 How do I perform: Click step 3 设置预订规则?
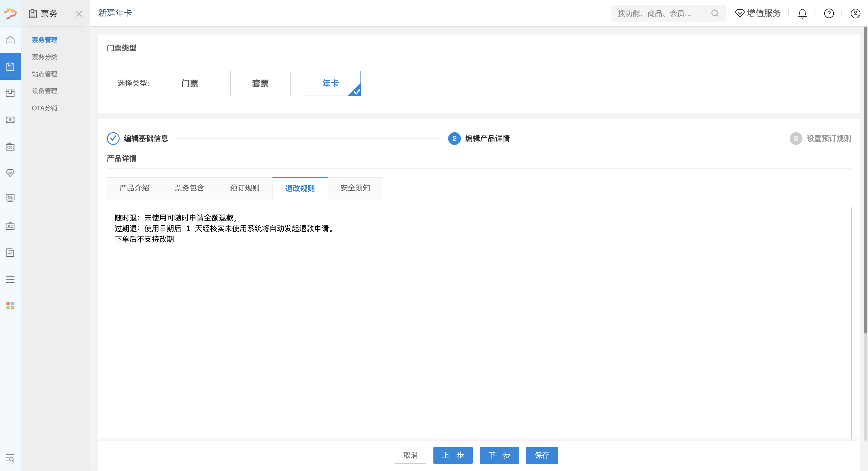coord(820,138)
